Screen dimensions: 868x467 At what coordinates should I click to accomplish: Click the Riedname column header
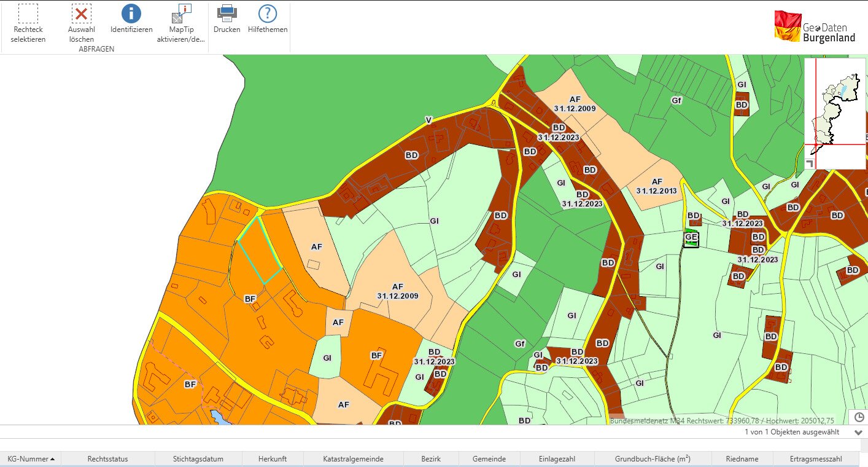(x=742, y=459)
